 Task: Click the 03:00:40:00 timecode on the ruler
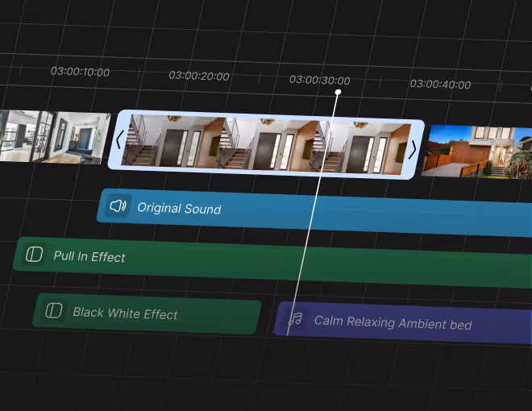click(x=440, y=84)
